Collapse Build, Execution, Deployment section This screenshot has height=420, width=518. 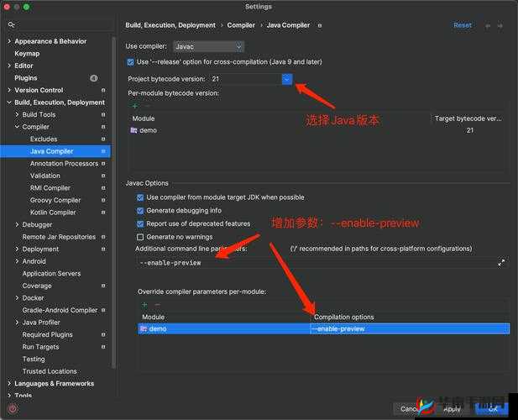[9, 102]
